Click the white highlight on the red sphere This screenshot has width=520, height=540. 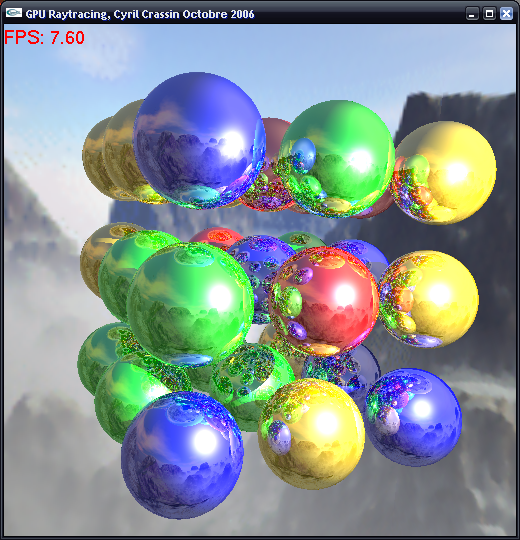(345, 294)
